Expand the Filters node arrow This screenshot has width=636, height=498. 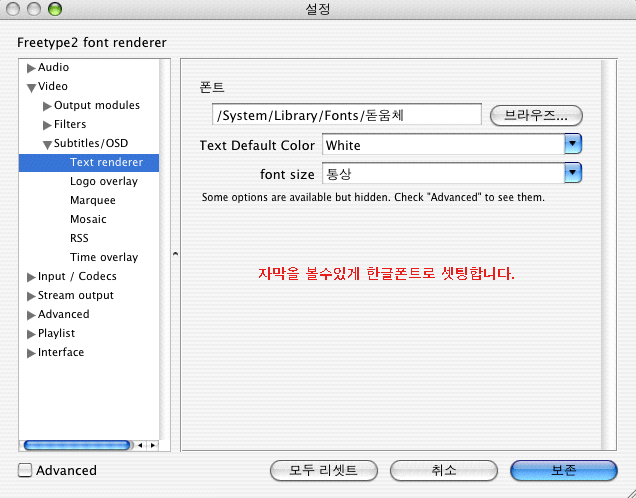tap(47, 125)
